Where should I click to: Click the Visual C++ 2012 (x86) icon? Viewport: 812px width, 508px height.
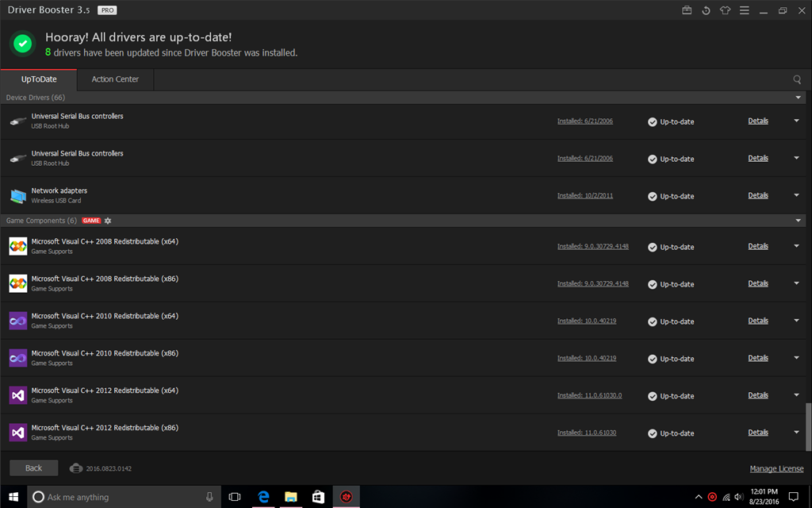tap(18, 433)
